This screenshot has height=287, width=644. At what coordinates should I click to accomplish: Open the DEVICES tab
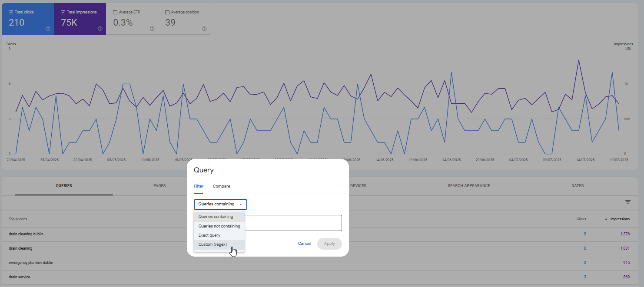(358, 186)
